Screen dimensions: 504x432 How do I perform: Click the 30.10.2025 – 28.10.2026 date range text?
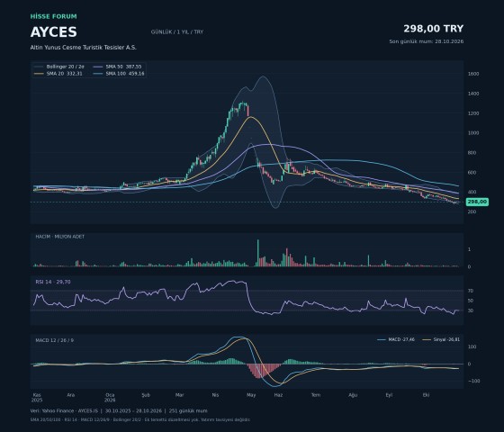point(133,410)
